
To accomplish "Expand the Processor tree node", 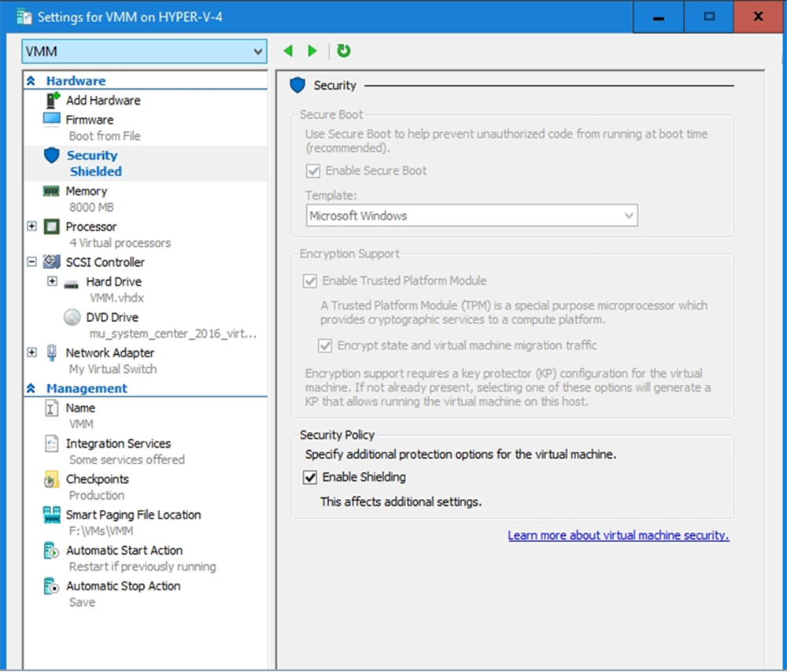I will (31, 227).
